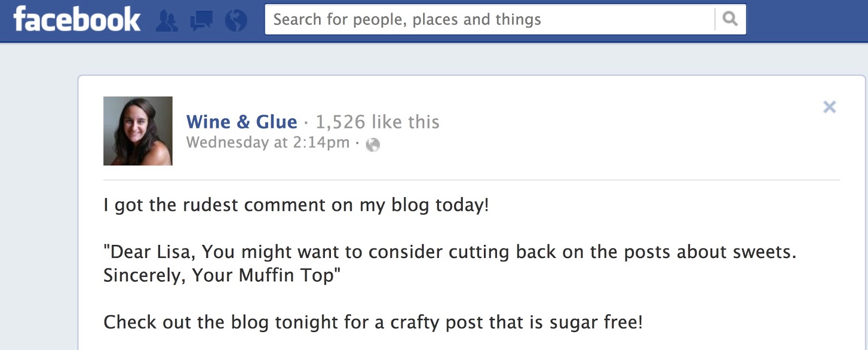
Task: Click the "Dear Lisa" quoted sentence
Action: point(449,252)
